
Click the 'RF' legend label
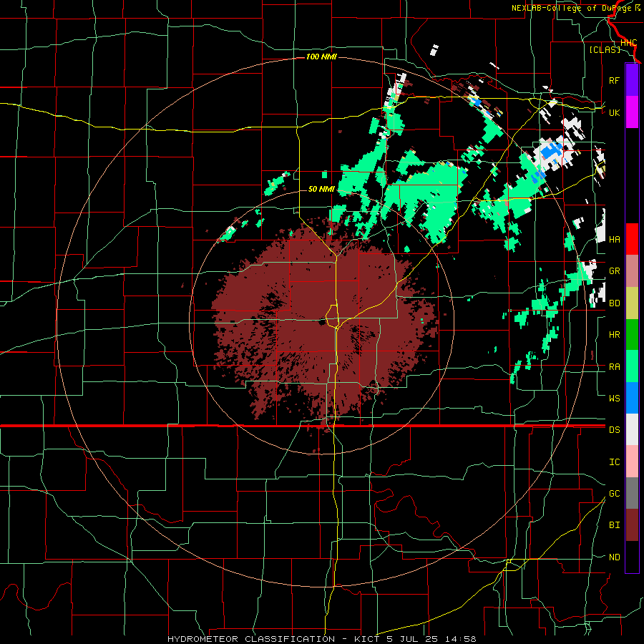tap(614, 80)
